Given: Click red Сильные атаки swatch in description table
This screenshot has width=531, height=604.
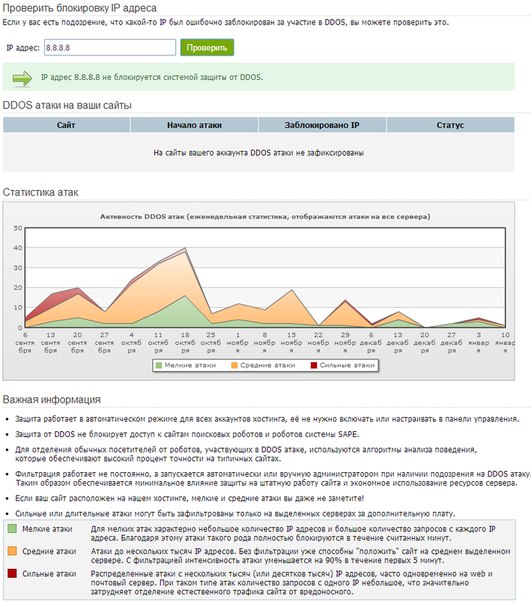Looking at the screenshot, I should [x=12, y=573].
